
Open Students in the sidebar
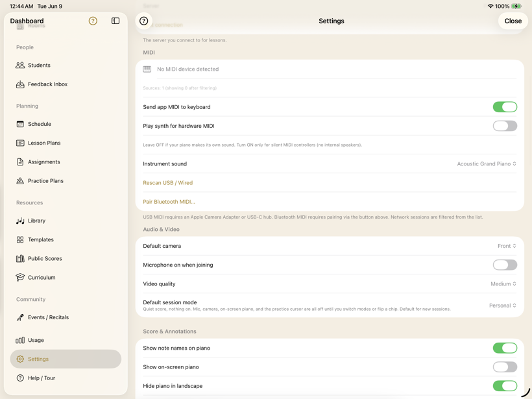click(39, 65)
